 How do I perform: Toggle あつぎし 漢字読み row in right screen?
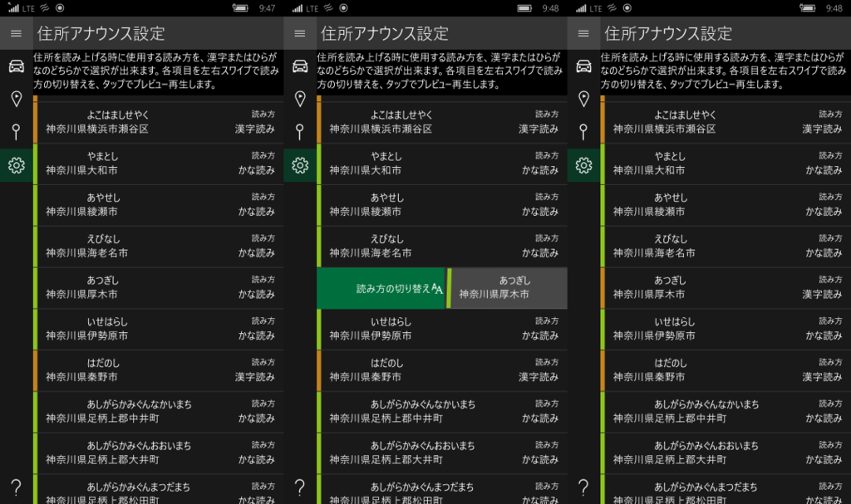click(x=726, y=287)
